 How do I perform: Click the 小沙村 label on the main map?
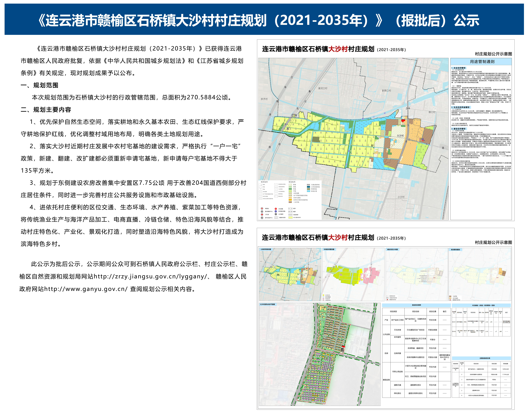(x=401, y=197)
